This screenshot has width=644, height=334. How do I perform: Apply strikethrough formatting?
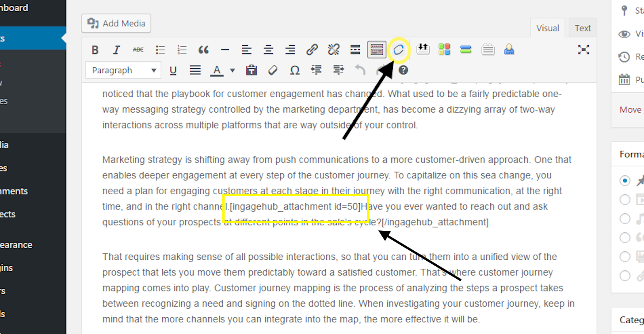pyautogui.click(x=138, y=50)
